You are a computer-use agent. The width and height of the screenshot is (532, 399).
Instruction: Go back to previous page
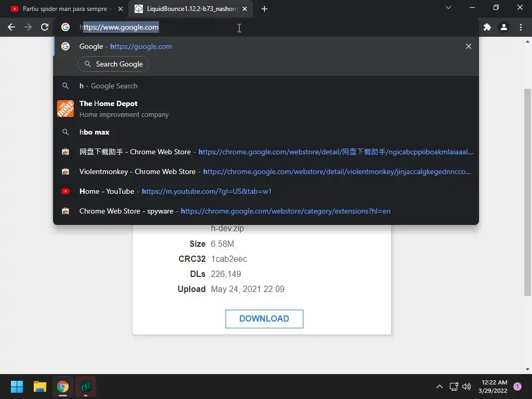11,27
